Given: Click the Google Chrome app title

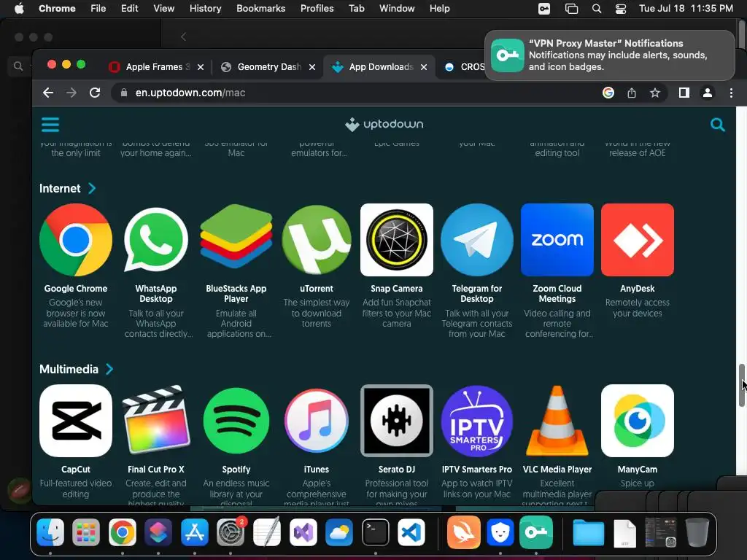Looking at the screenshot, I should coord(76,289).
